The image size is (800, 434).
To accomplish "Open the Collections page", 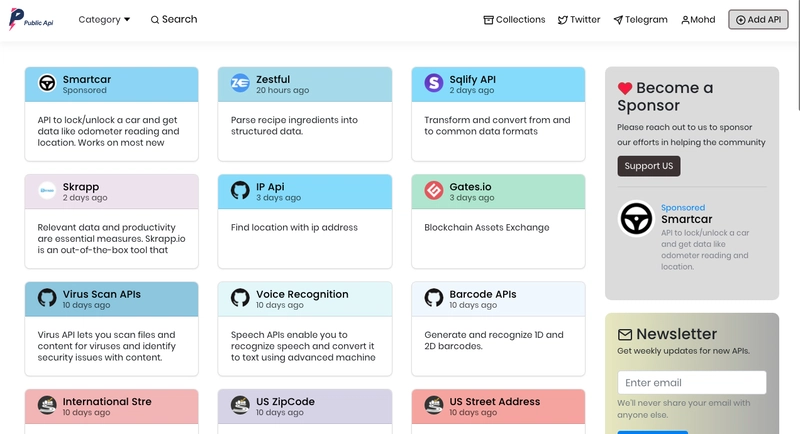I will pyautogui.click(x=514, y=19).
